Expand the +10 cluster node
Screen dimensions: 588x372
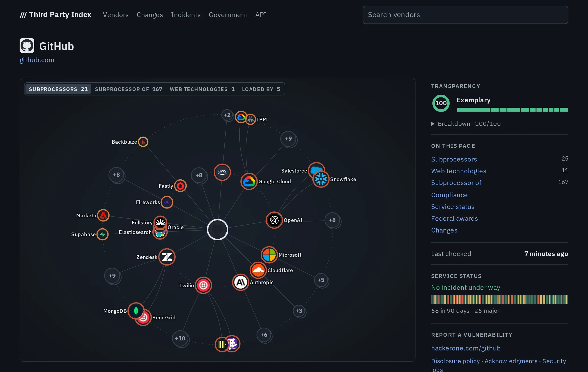coord(180,338)
